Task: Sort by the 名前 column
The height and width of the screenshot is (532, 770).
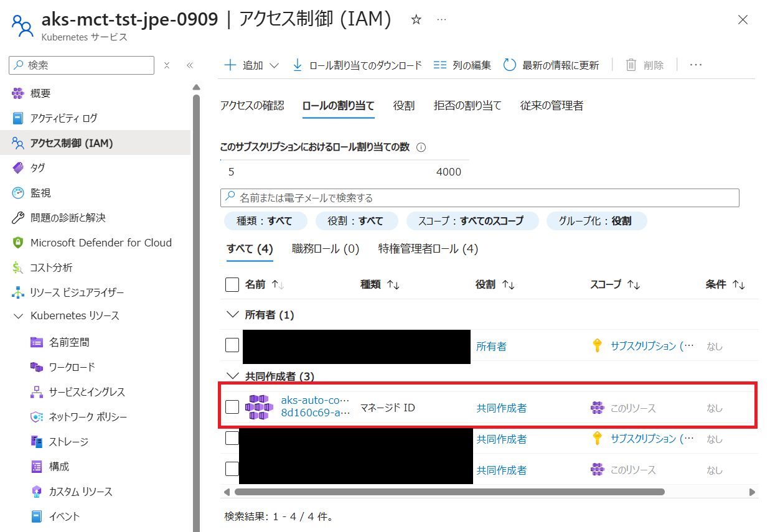Action: [x=265, y=284]
